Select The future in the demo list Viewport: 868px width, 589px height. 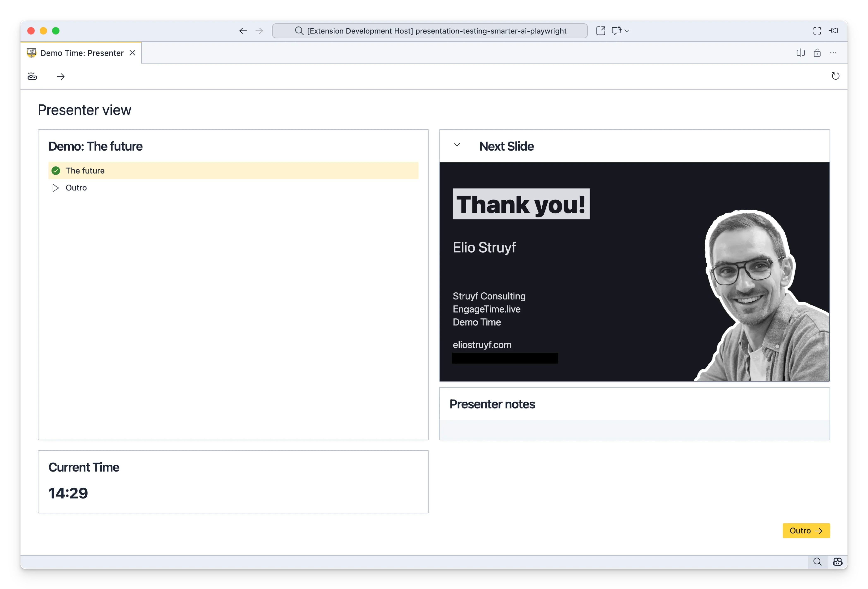coord(85,170)
